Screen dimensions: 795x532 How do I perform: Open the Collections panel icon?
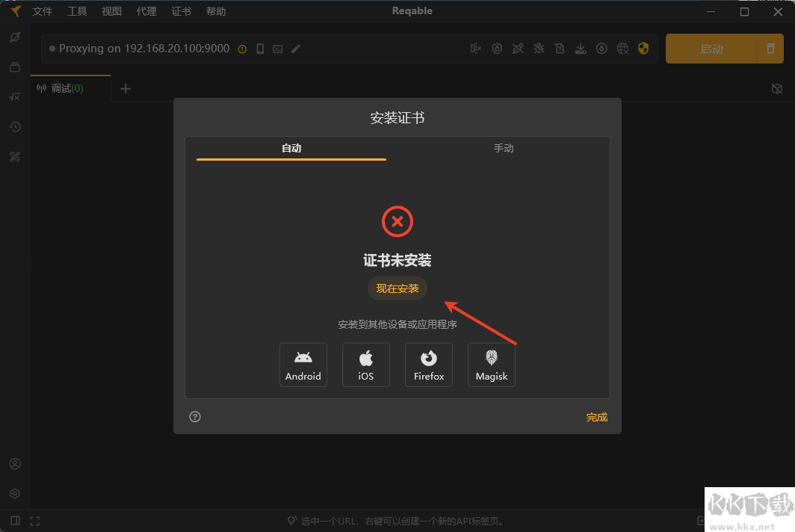pos(15,66)
